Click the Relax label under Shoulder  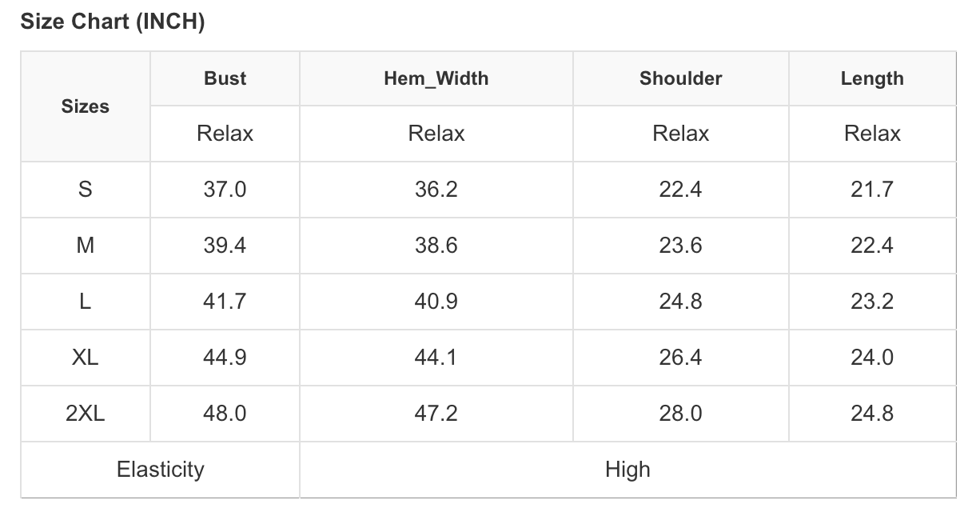tap(680, 134)
